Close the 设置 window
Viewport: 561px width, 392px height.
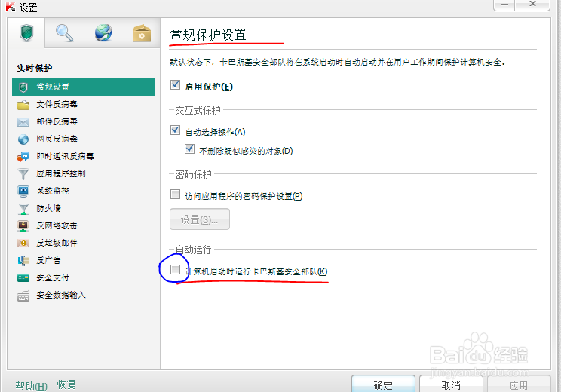(532, 5)
